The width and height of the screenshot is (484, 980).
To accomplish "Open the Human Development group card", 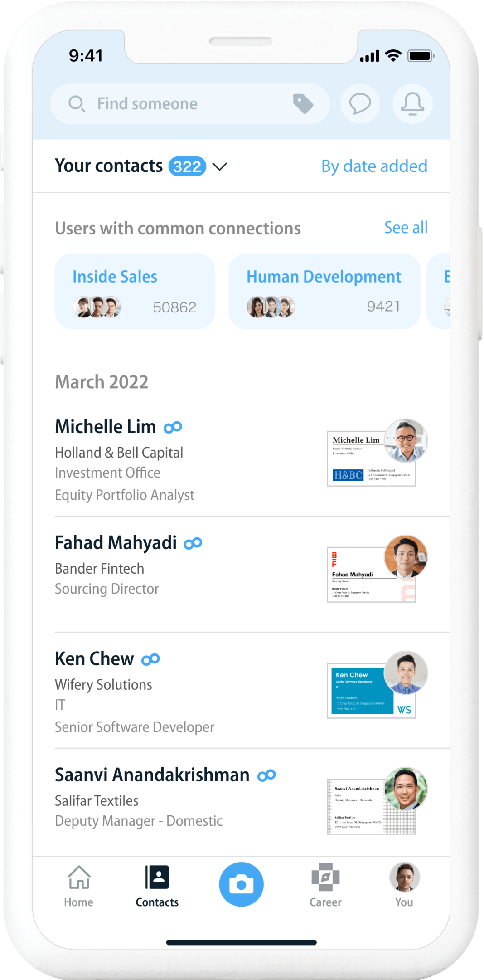I will pyautogui.click(x=324, y=291).
